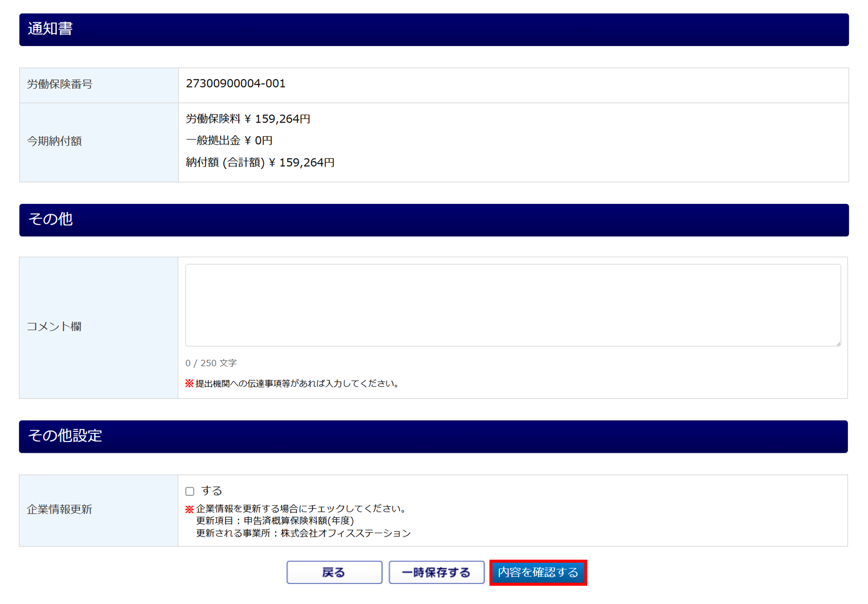
Task: Click the その他設定 section header
Action: tap(433, 436)
